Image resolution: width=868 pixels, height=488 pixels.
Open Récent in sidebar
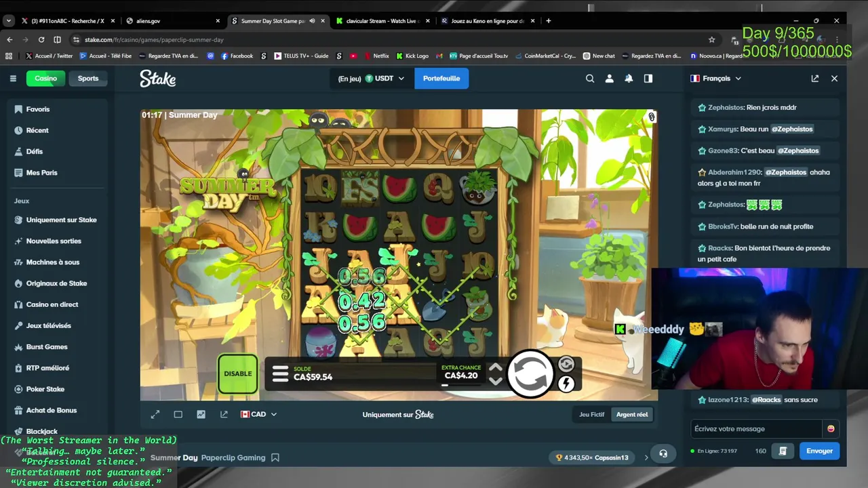click(57, 130)
